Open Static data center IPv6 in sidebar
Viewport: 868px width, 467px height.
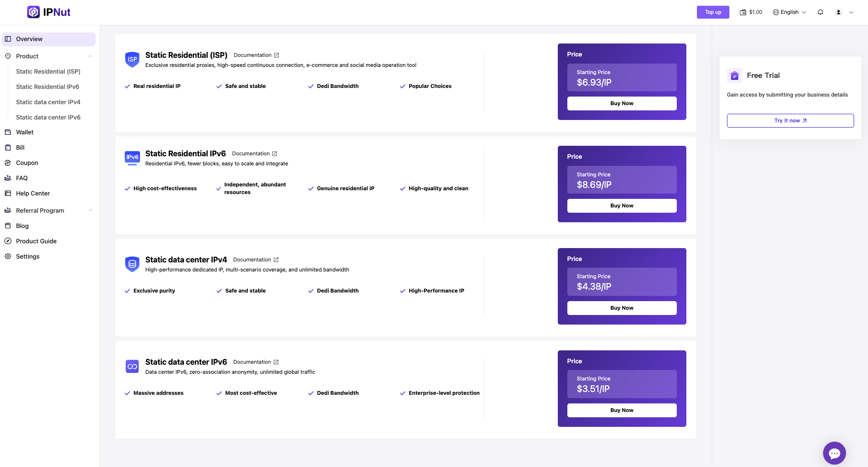pyautogui.click(x=48, y=118)
